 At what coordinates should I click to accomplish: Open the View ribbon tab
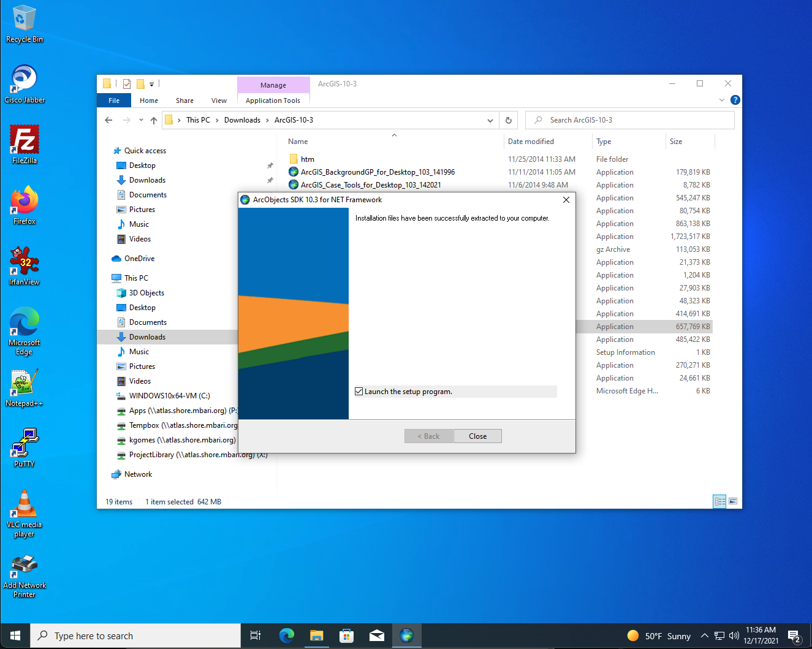pos(219,101)
